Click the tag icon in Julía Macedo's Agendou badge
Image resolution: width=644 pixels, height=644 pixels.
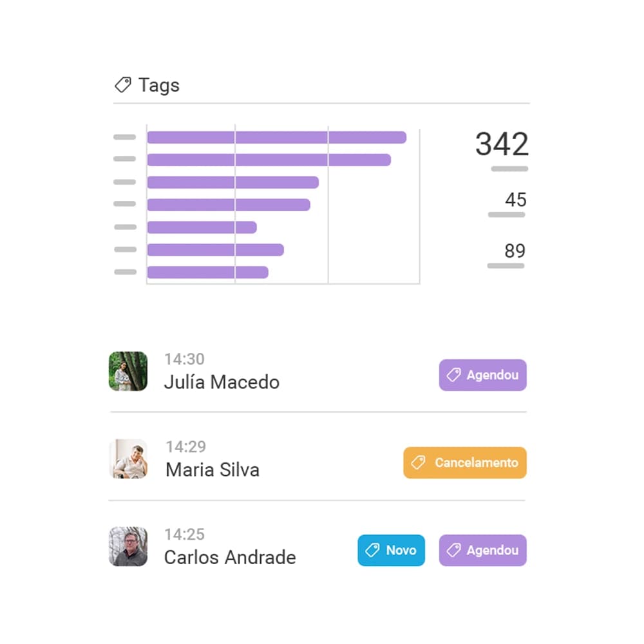(x=453, y=375)
